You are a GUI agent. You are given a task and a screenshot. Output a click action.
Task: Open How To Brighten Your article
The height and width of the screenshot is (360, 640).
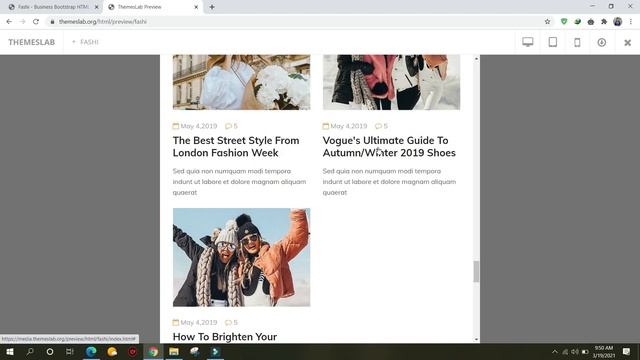click(224, 337)
